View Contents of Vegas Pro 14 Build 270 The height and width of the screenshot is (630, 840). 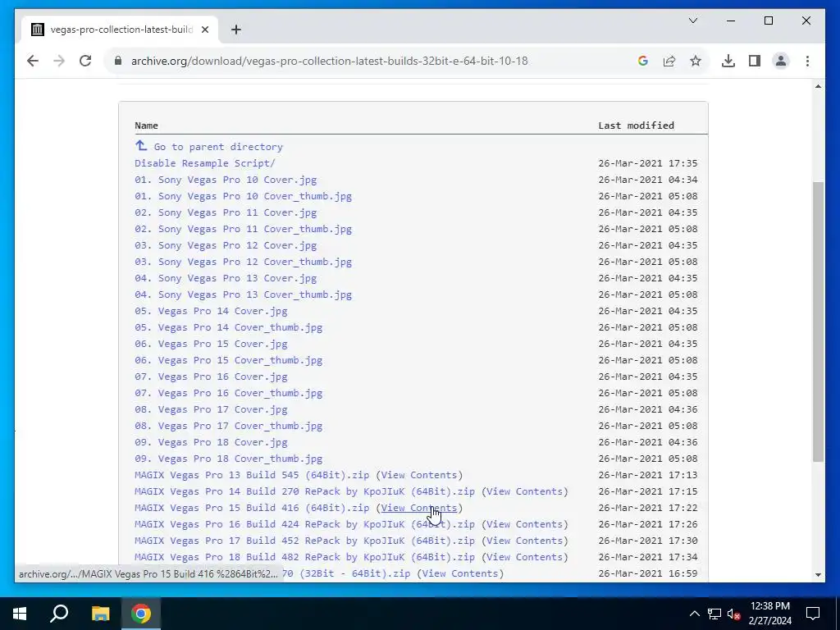(x=524, y=491)
